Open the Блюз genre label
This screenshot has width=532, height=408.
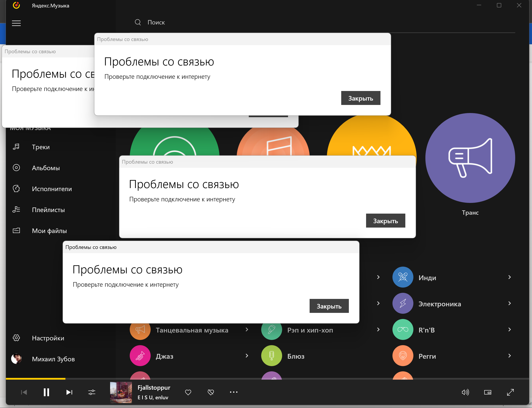click(296, 356)
